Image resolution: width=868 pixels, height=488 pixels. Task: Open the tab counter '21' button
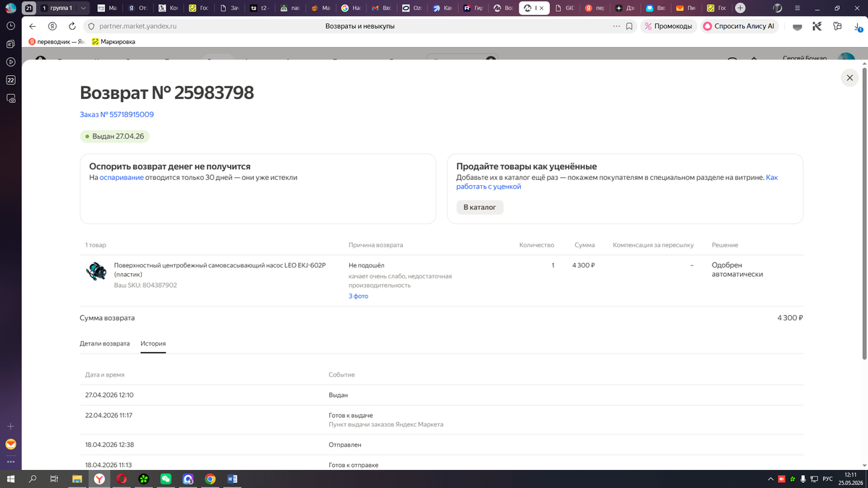click(29, 8)
